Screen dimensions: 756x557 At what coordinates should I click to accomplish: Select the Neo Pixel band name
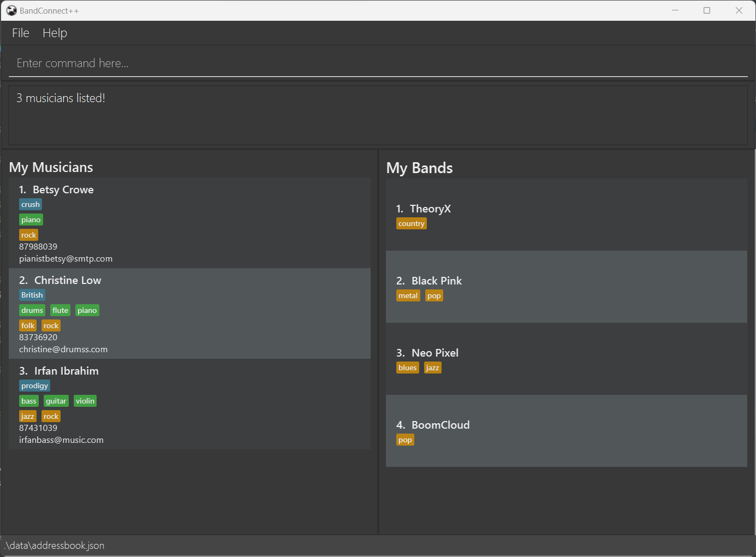point(435,353)
